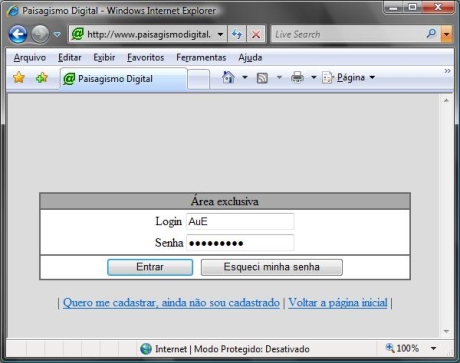Viewport: 460px width, 363px height.
Task: Open a new blank tab
Action: [x=199, y=79]
